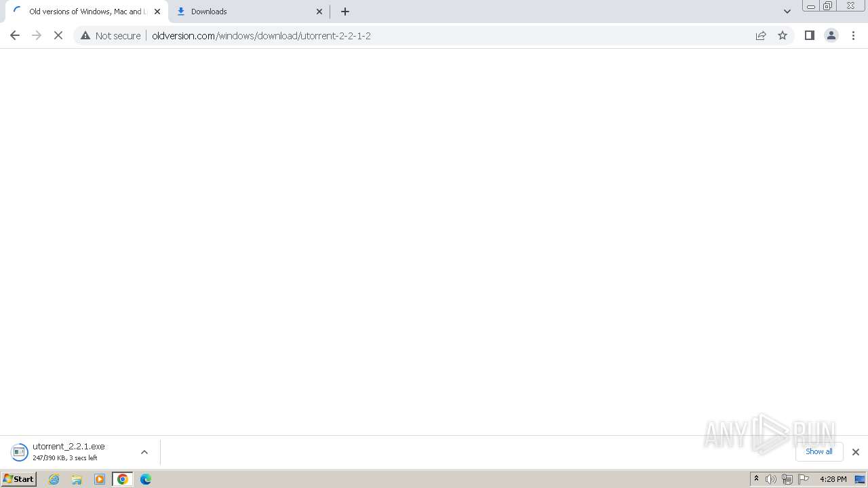
Task: Click the utorrent download file icon
Action: (x=20, y=452)
